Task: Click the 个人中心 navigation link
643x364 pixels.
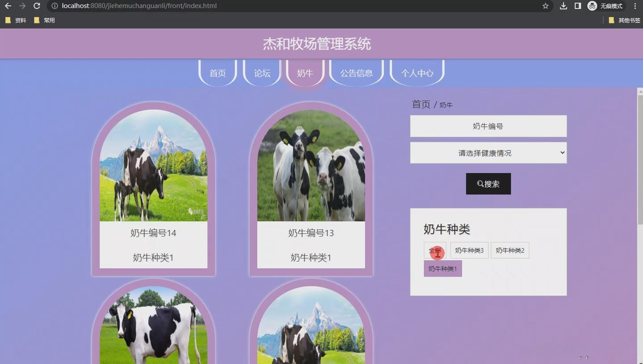Action: click(x=417, y=73)
